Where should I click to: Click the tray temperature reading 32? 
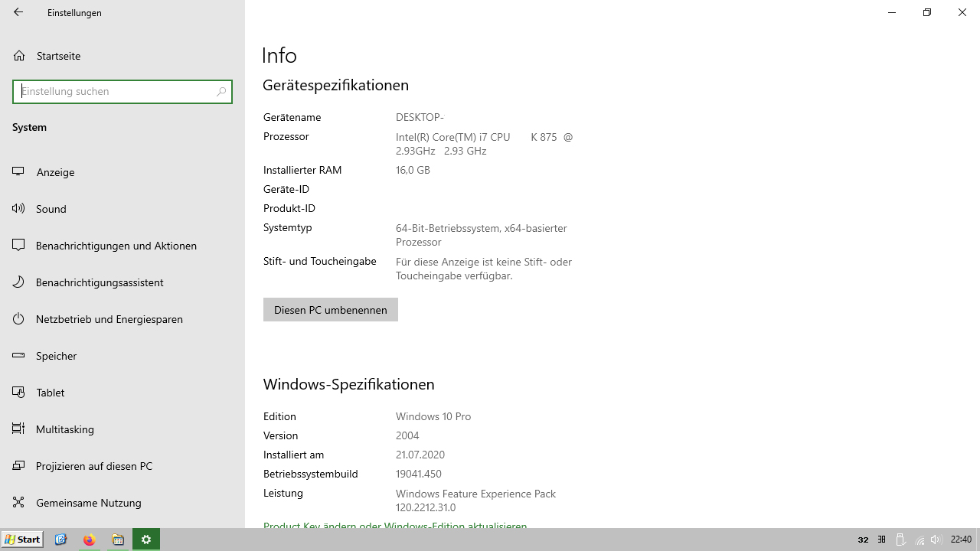(x=863, y=540)
